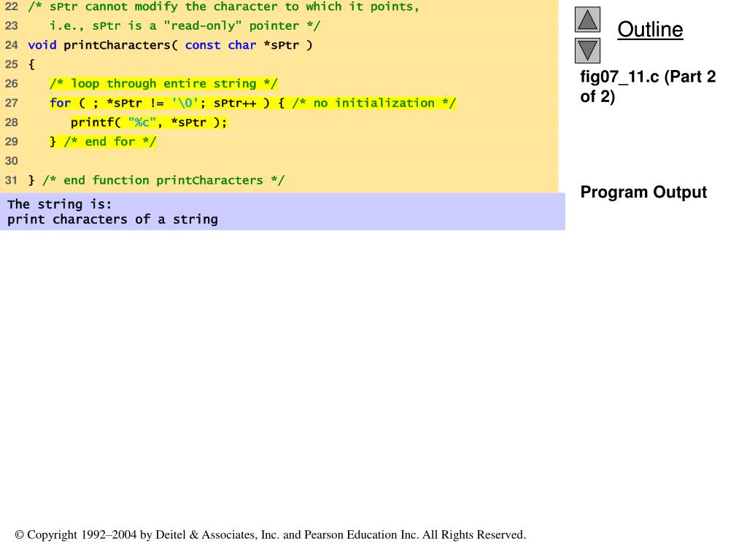The height and width of the screenshot is (560, 747).
Task: Open the Outline link
Action: [650, 29]
